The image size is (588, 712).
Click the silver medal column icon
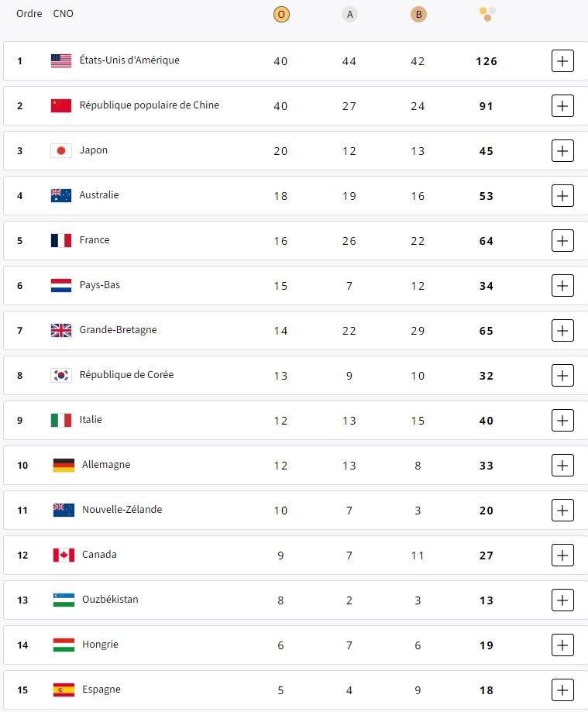coord(349,15)
